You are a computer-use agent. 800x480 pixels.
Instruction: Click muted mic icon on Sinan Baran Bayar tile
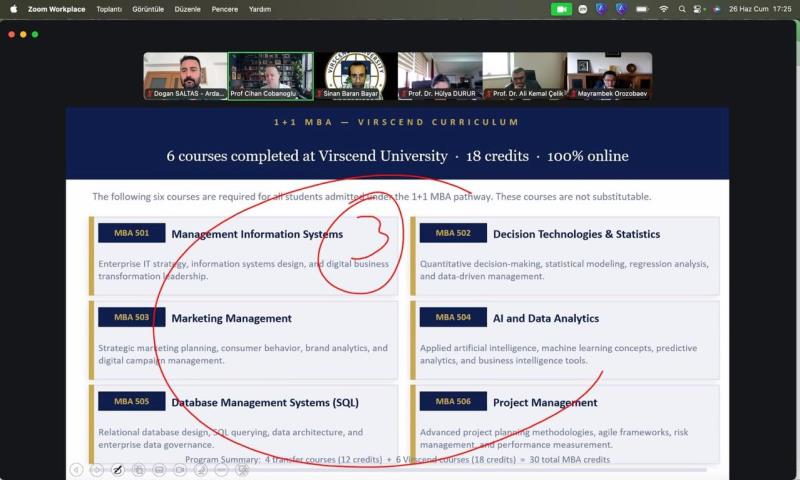(x=319, y=94)
